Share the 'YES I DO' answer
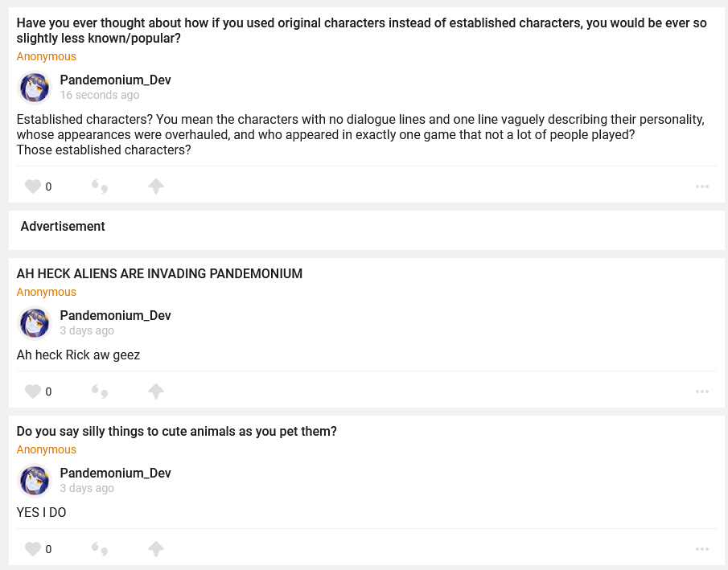728x570 pixels. (156, 549)
